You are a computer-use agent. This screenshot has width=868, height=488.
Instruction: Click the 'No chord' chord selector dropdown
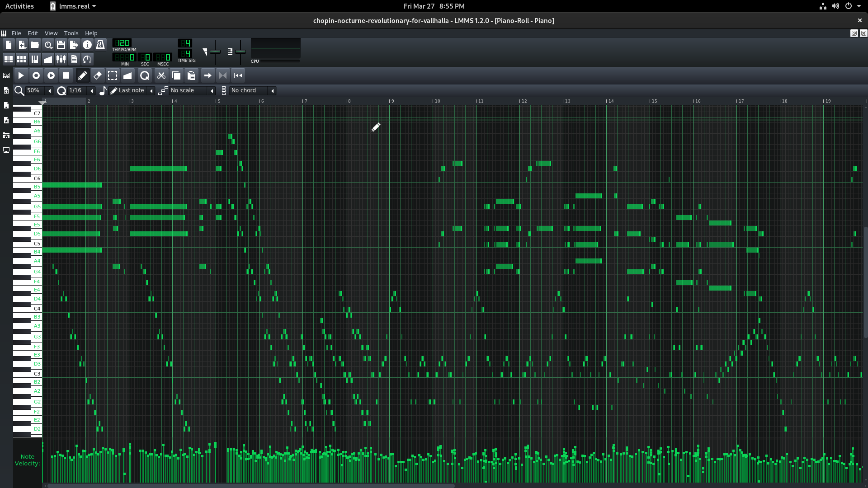click(249, 90)
